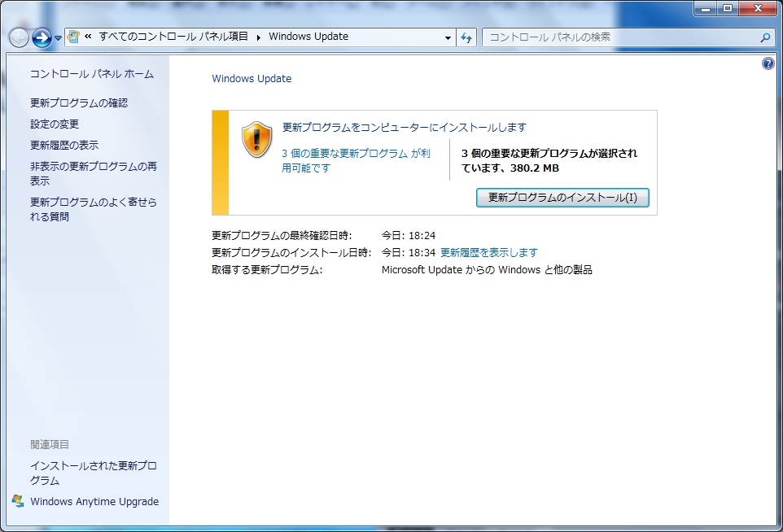Expand breadcrumb arrow before Windows Update
The image size is (783, 532).
point(259,37)
